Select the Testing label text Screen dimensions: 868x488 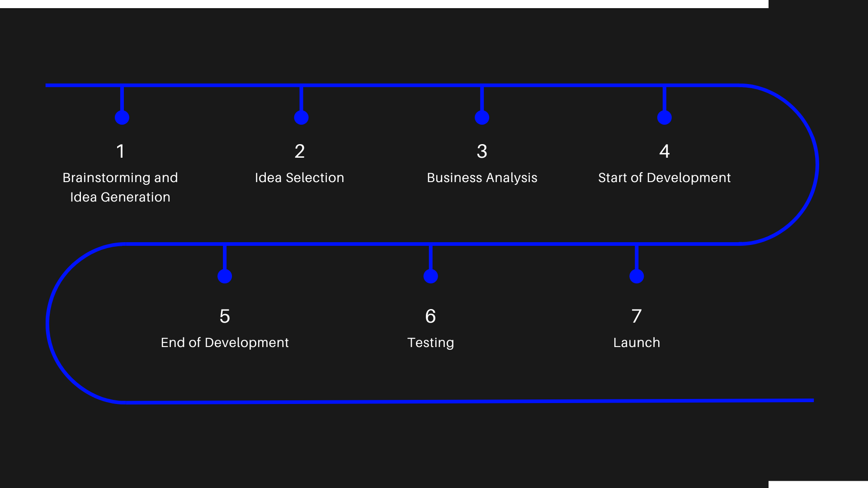click(x=430, y=343)
